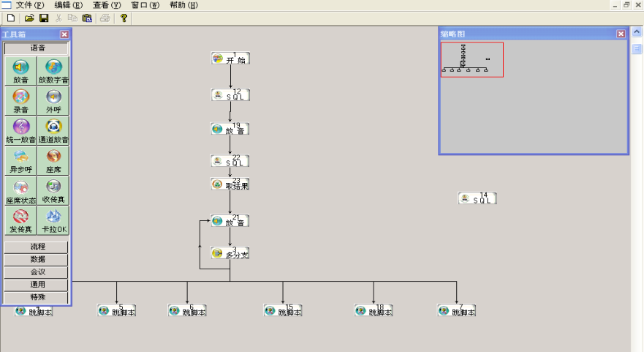This screenshot has width=644, height=352.
Task: Open the 文件(F) menu
Action: [30, 5]
